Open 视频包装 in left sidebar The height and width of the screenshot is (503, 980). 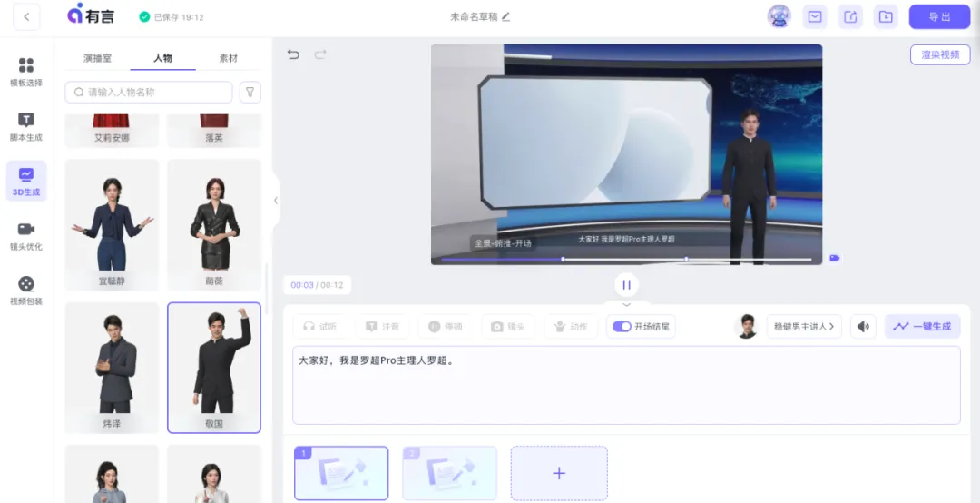point(26,291)
